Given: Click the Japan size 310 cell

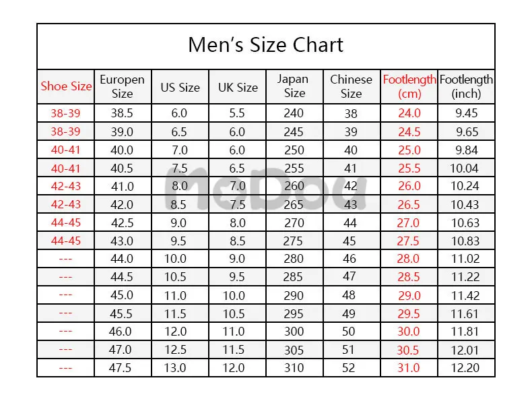Looking at the screenshot, I should click(x=294, y=368).
